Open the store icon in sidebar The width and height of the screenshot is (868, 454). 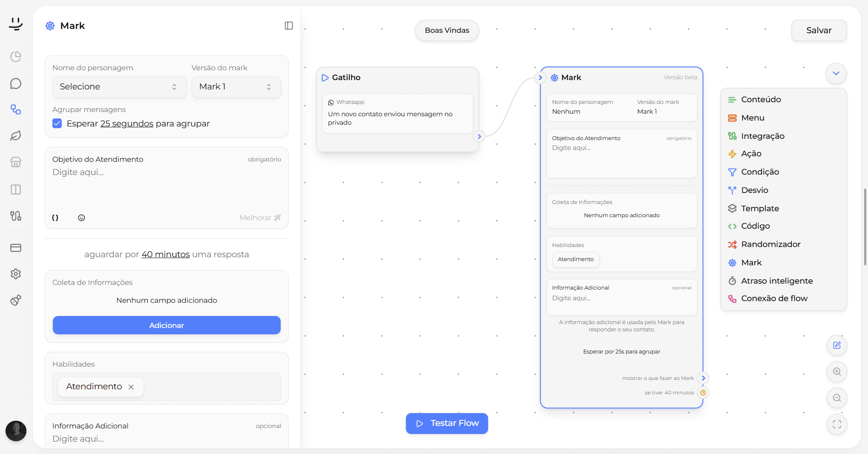click(16, 162)
